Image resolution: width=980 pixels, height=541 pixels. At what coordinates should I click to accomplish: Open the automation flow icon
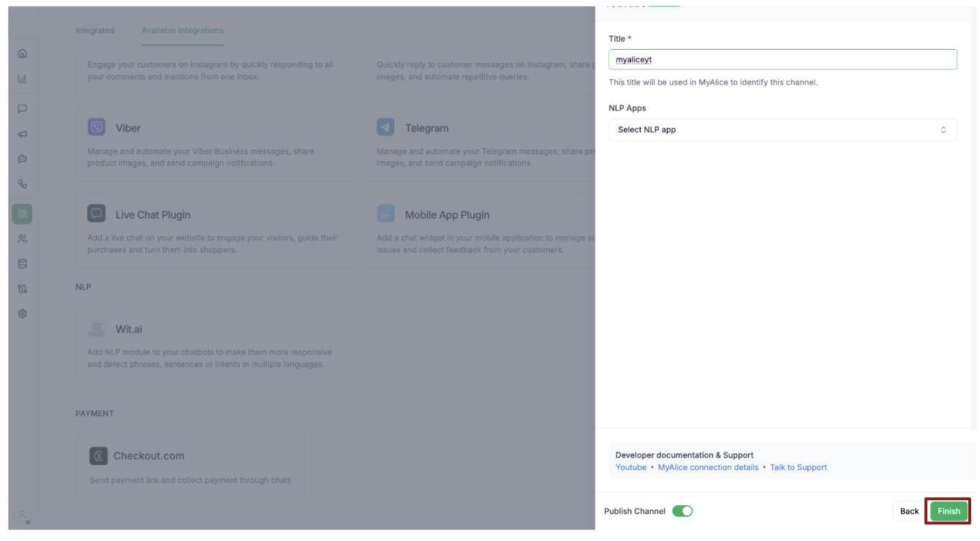22,184
